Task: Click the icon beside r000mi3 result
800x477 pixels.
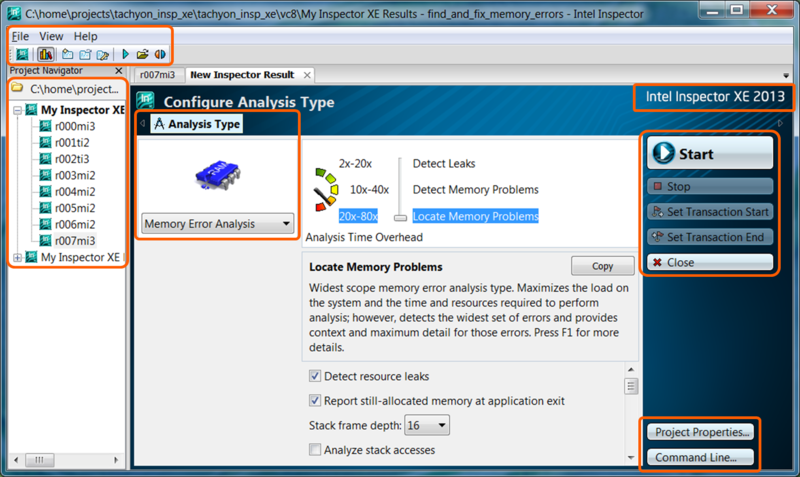Action: (x=45, y=126)
